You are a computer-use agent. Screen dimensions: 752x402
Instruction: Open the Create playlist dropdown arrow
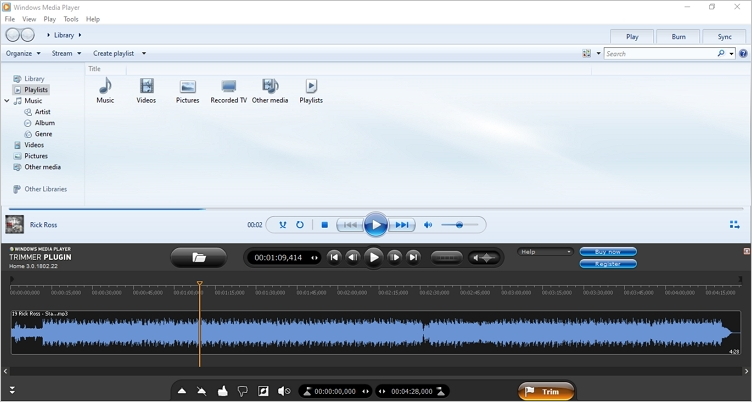[x=143, y=53]
